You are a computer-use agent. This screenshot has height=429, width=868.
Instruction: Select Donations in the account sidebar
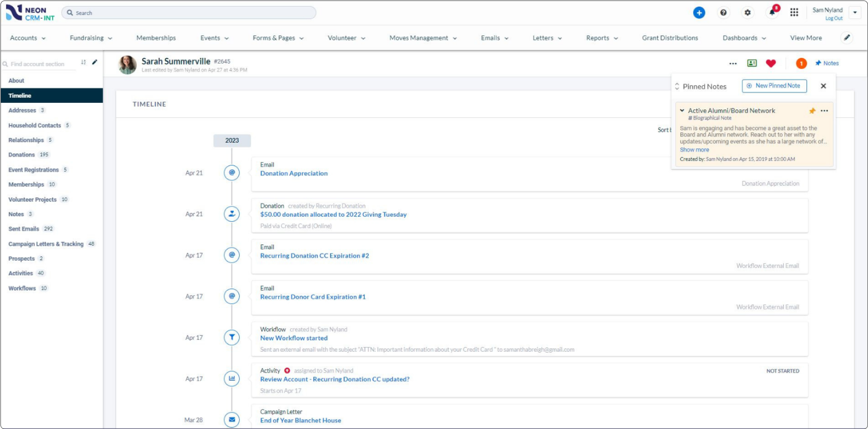click(22, 155)
